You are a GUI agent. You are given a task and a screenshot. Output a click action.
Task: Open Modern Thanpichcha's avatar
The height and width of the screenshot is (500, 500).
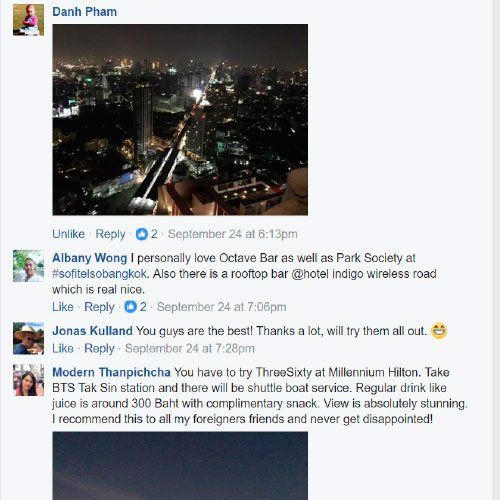28,380
